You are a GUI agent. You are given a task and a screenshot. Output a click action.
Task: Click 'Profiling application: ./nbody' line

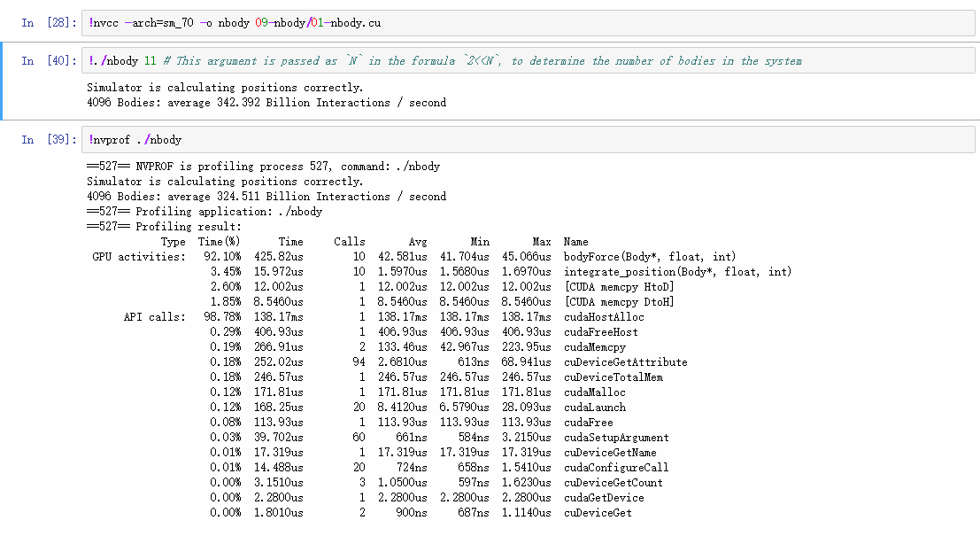204,212
